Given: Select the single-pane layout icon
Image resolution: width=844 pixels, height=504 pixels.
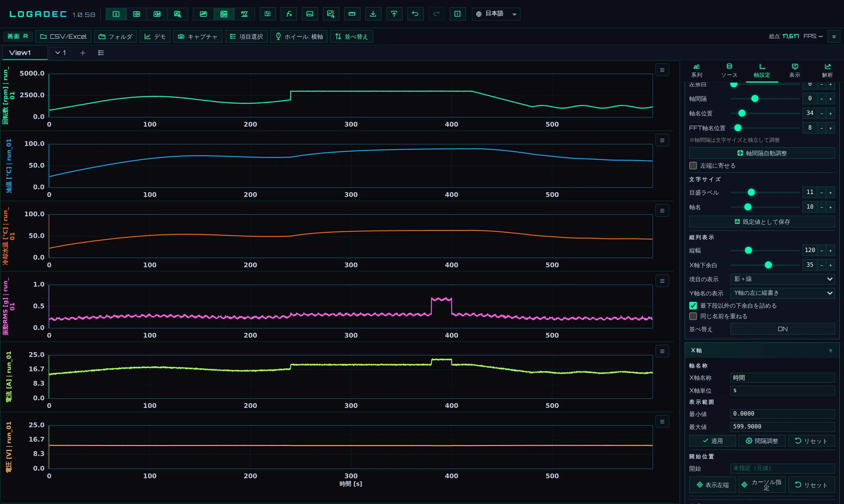Looking at the screenshot, I should [x=116, y=14].
